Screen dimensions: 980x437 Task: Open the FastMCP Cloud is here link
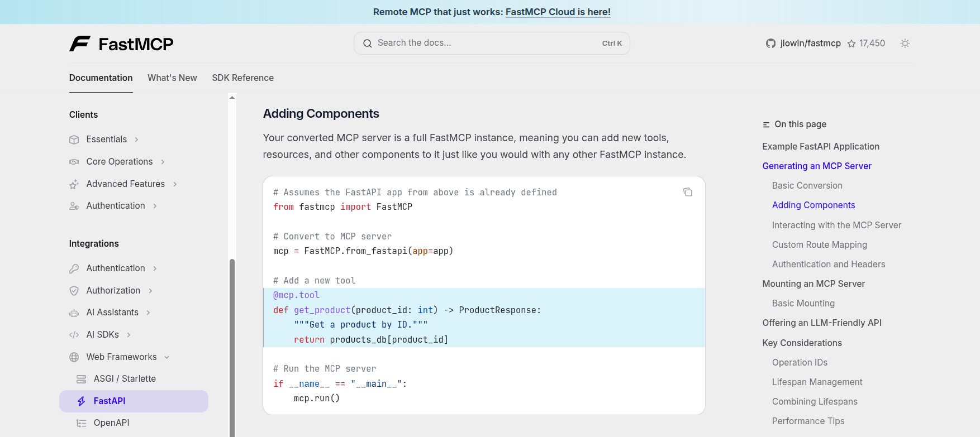pos(558,12)
